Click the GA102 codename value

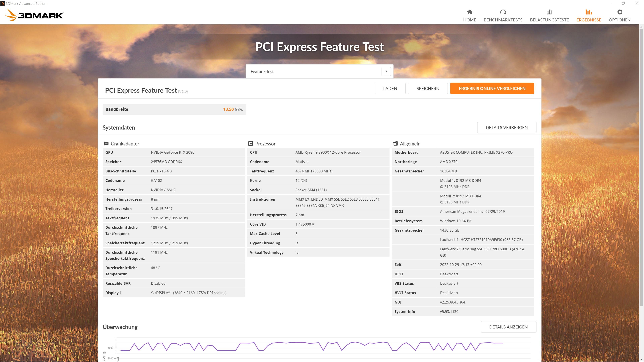tap(156, 180)
